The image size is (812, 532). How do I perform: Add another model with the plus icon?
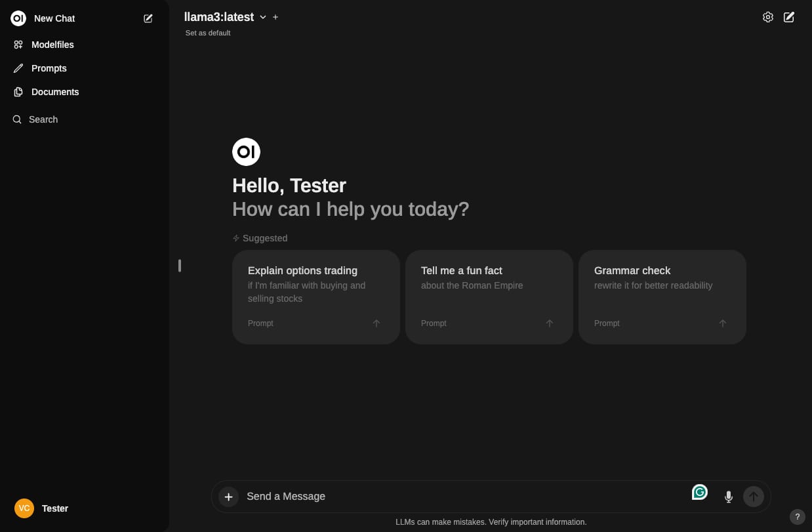[x=275, y=17]
